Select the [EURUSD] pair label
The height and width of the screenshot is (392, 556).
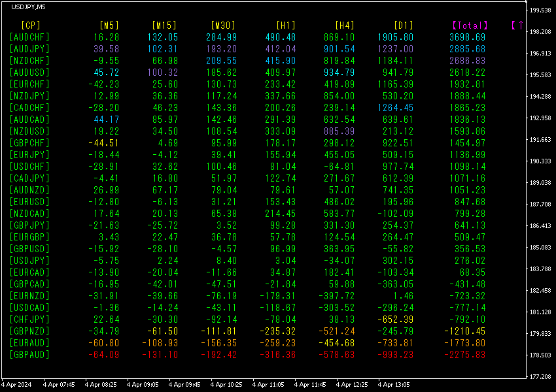tap(29, 202)
